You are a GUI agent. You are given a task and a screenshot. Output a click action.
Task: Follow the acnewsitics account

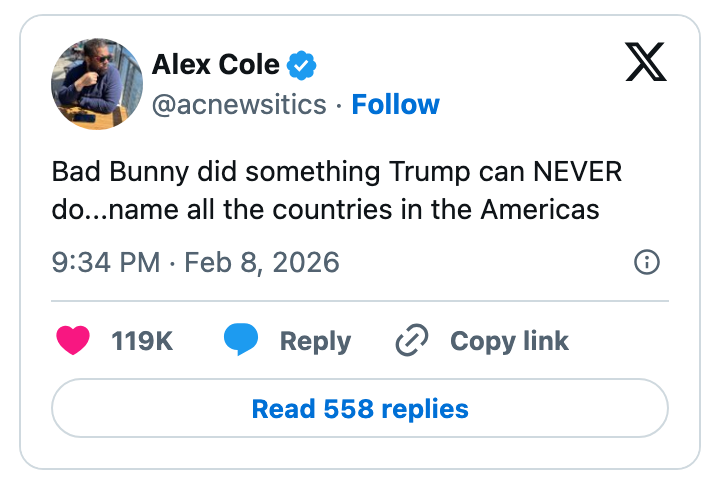click(x=396, y=105)
